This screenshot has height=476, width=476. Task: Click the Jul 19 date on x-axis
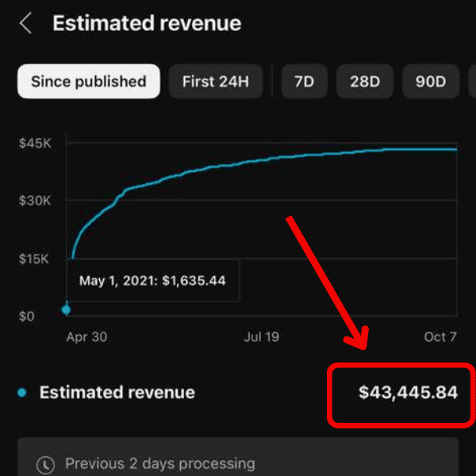(x=261, y=337)
